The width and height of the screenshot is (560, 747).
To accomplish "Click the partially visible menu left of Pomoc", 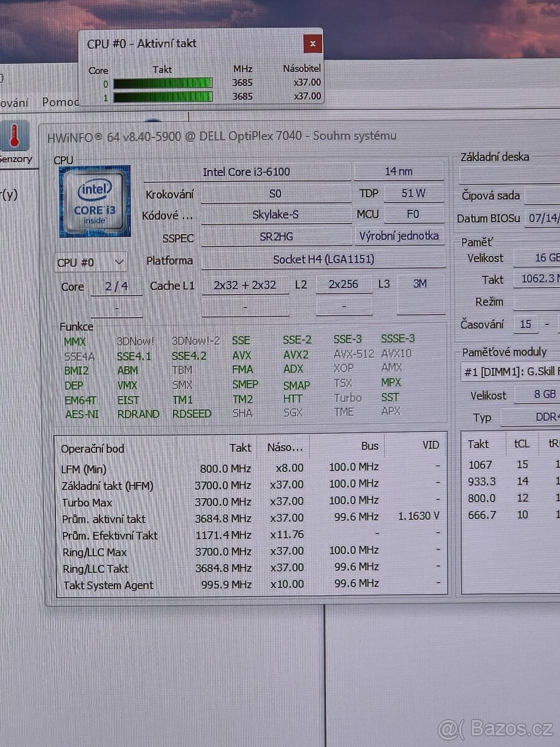I will tap(14, 101).
